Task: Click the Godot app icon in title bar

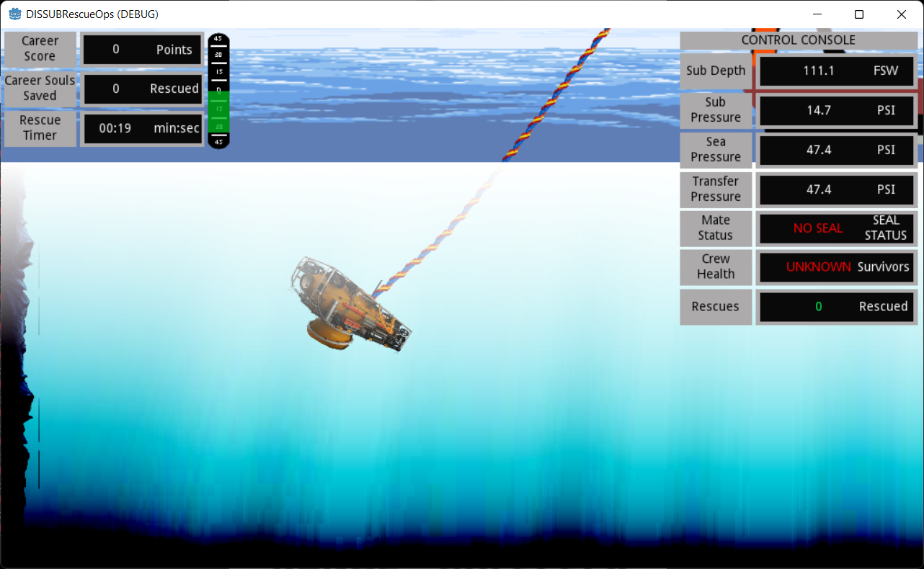Action: 14,14
